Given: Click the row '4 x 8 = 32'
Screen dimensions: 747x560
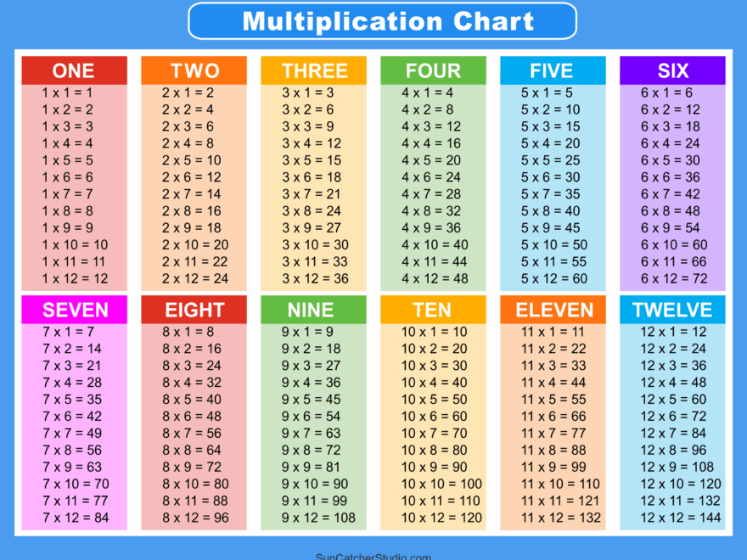Looking at the screenshot, I should click(x=430, y=211).
